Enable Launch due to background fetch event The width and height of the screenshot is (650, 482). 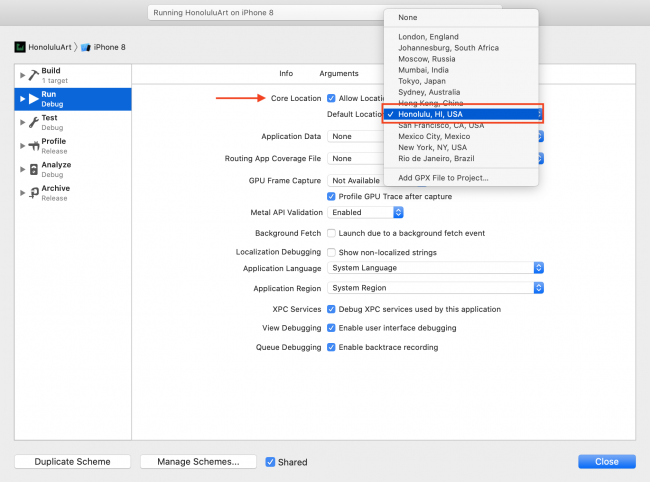click(331, 233)
